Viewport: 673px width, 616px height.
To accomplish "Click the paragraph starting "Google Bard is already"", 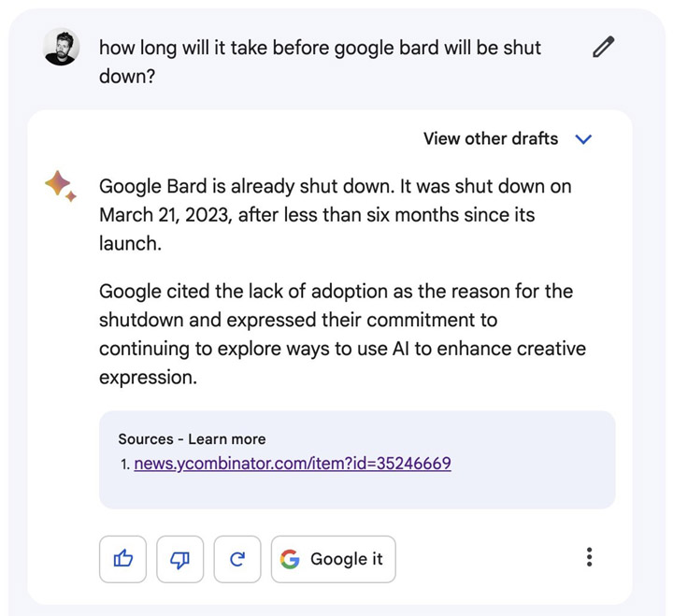I will (335, 215).
